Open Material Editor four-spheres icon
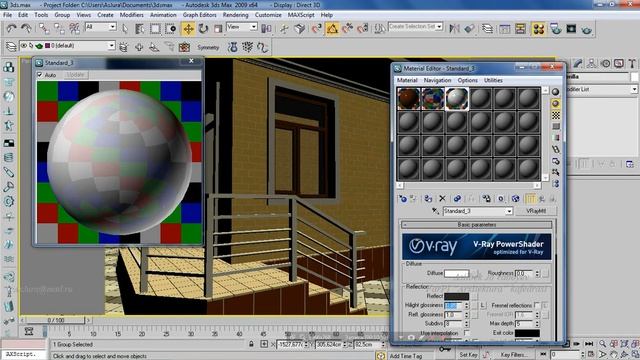Image resolution: width=640 pixels, height=360 pixels. (x=539, y=29)
